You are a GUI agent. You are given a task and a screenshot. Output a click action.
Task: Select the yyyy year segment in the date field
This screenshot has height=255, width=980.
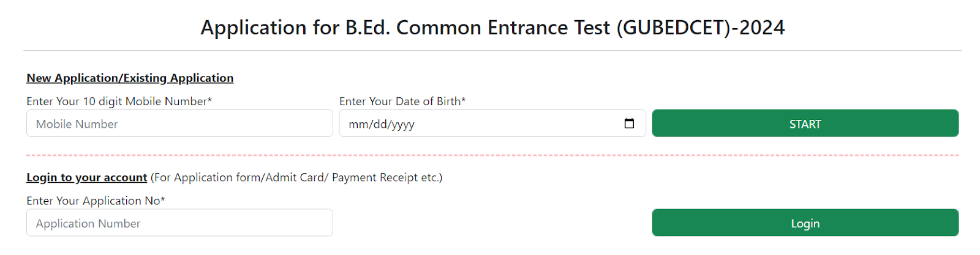(x=404, y=125)
